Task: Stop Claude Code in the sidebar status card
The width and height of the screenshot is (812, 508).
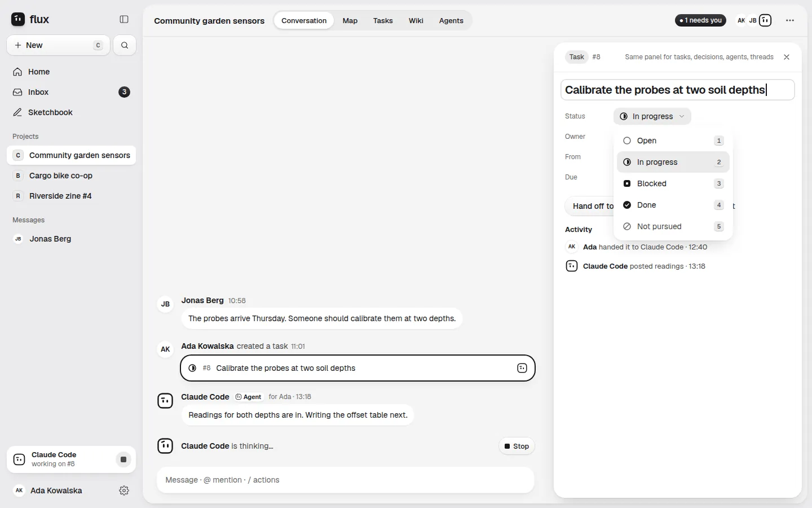Action: click(x=123, y=459)
